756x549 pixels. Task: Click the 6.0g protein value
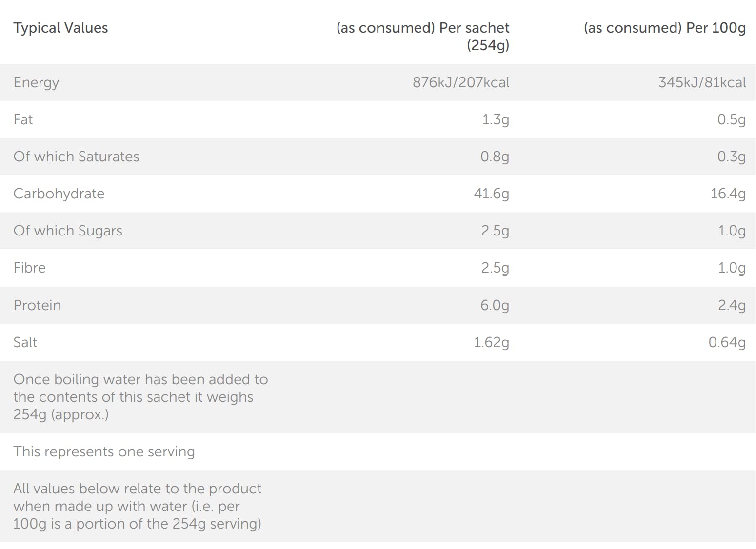495,305
